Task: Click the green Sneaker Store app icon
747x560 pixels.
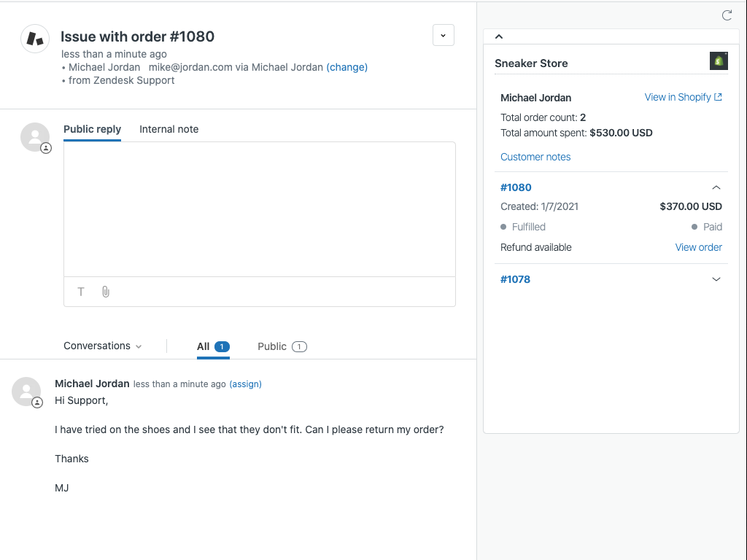Action: (718, 61)
